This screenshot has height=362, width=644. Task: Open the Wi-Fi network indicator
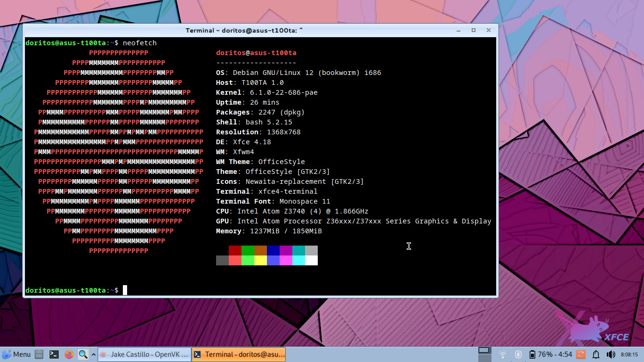(503, 354)
